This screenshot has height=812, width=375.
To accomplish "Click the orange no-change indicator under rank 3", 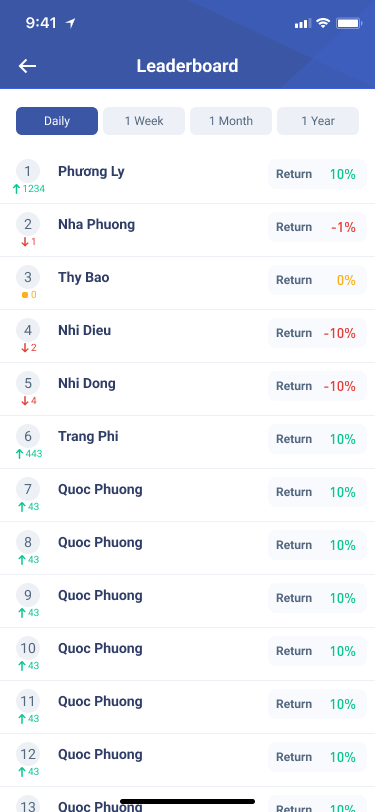I will pyautogui.click(x=25, y=295).
